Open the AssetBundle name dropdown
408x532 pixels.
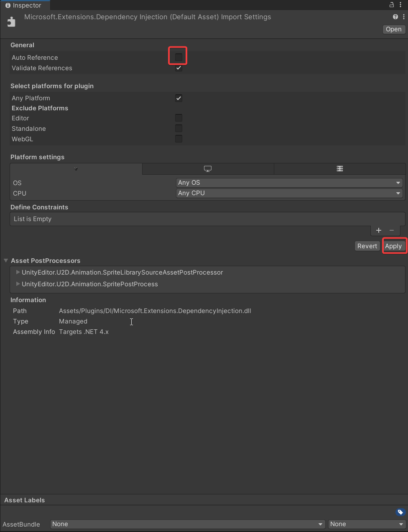point(188,524)
